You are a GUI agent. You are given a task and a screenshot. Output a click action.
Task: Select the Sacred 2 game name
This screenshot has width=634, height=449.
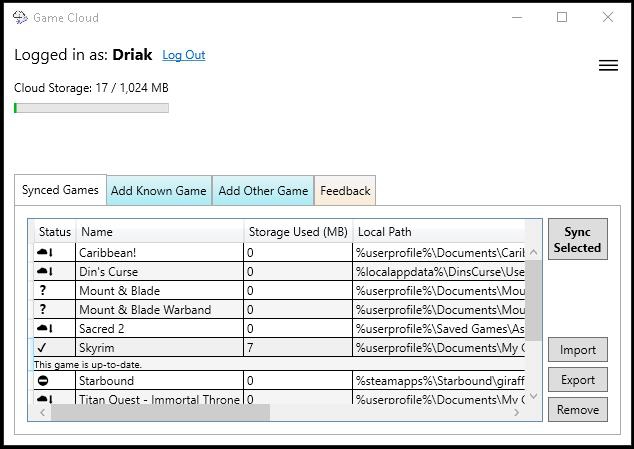101,329
